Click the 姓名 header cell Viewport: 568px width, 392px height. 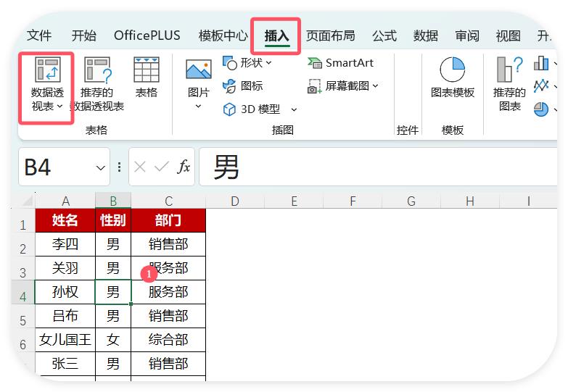click(65, 220)
